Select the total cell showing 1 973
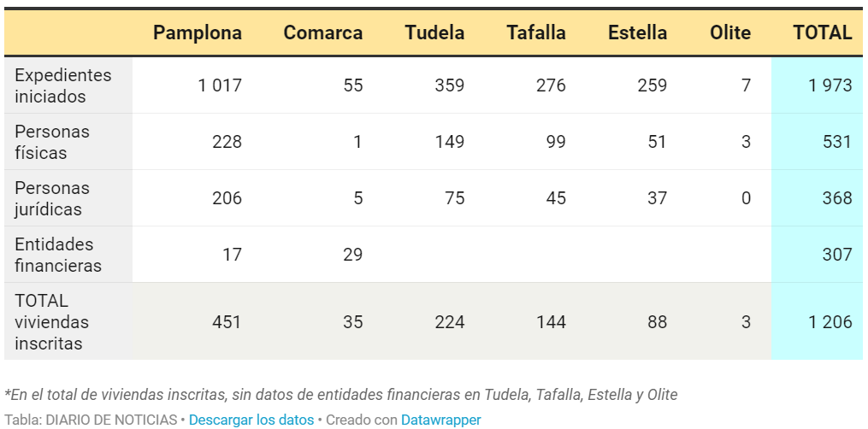Image resolution: width=868 pixels, height=429 pixels. (x=830, y=85)
